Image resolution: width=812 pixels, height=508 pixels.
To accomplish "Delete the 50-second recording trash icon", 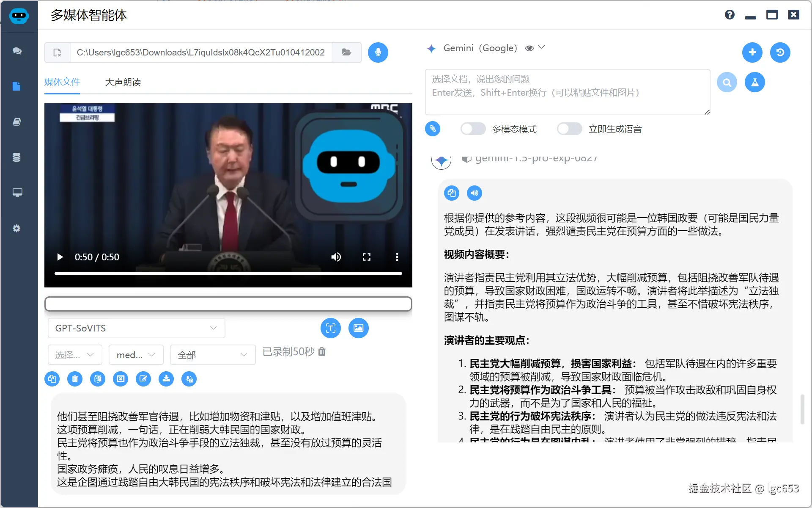I will click(x=322, y=352).
